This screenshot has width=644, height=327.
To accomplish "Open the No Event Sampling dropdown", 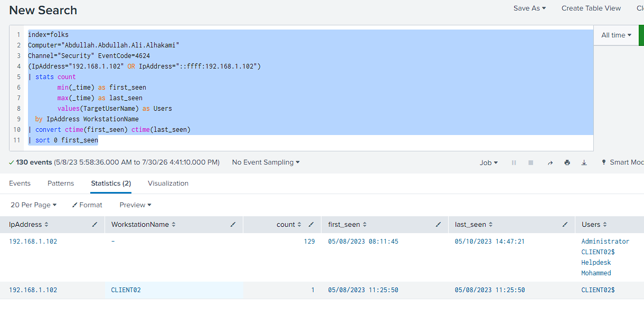I will click(x=266, y=162).
